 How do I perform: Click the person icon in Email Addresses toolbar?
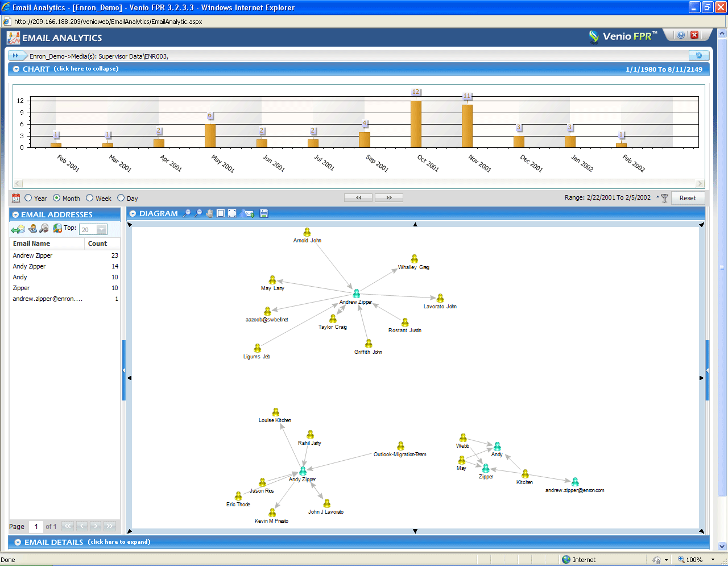32,229
